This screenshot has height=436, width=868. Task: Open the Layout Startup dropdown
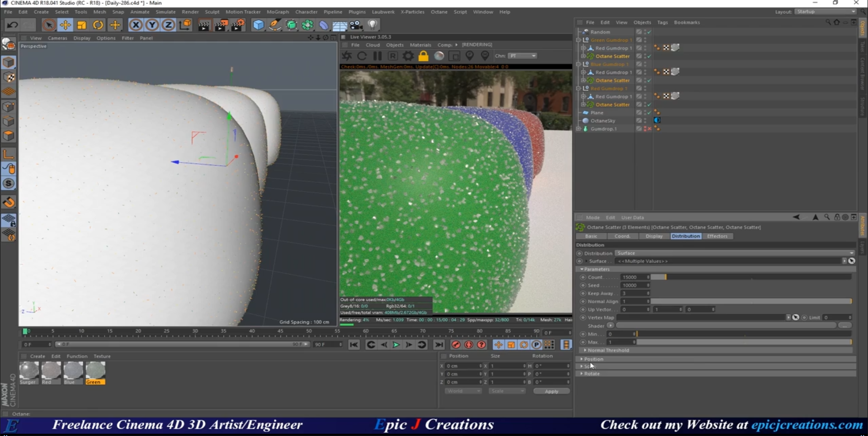point(826,12)
